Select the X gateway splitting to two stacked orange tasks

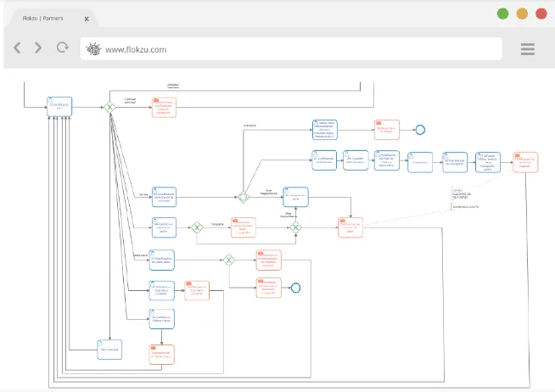[228, 260]
